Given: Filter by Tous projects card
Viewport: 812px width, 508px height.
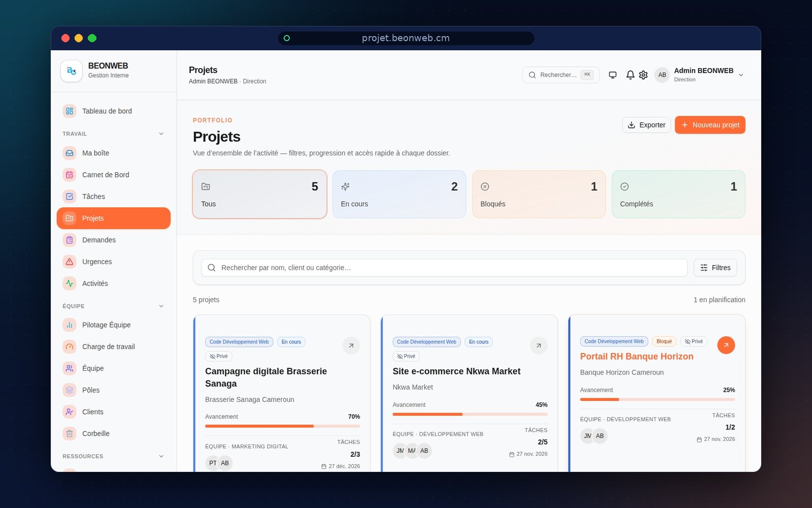Looking at the screenshot, I should click(x=260, y=195).
